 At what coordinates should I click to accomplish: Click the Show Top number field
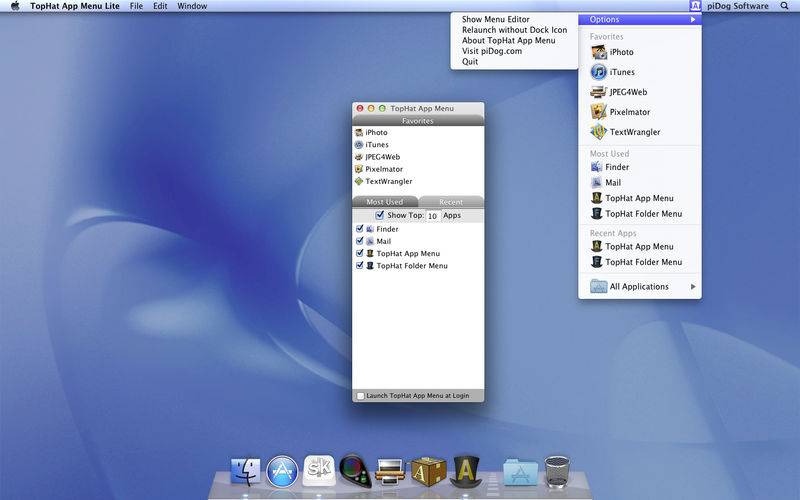pos(433,216)
